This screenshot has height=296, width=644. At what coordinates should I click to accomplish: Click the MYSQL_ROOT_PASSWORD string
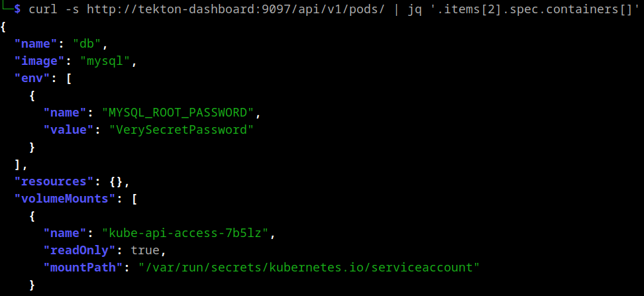pyautogui.click(x=178, y=113)
